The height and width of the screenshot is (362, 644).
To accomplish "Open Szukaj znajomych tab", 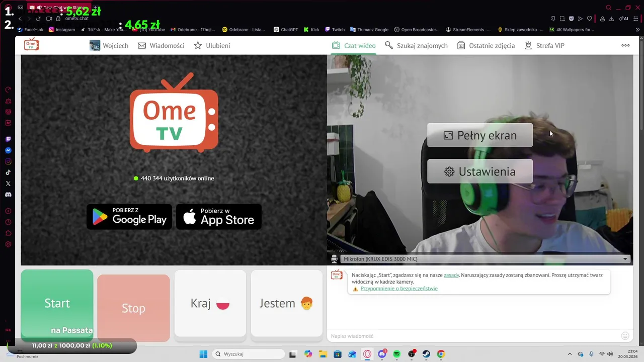I will 416,46.
